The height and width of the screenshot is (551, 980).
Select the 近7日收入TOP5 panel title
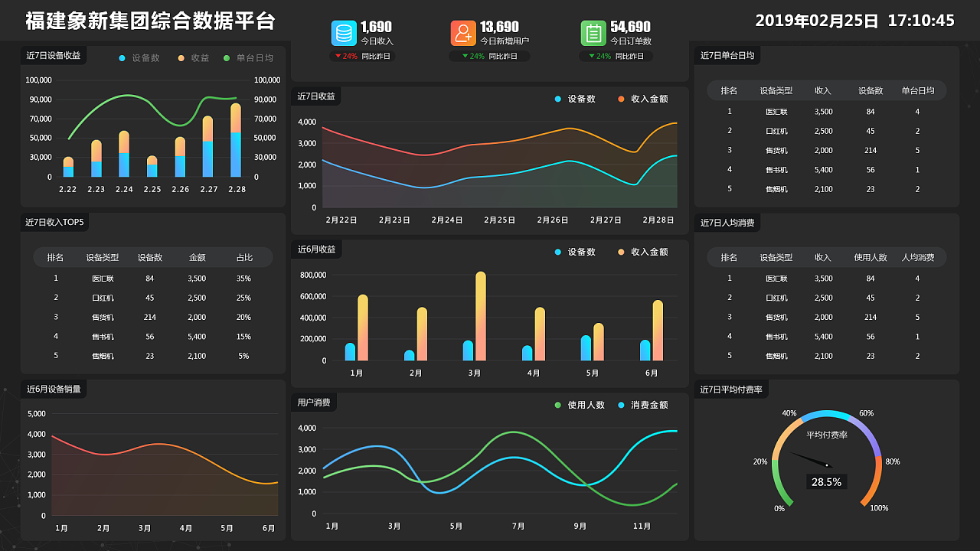click(54, 222)
